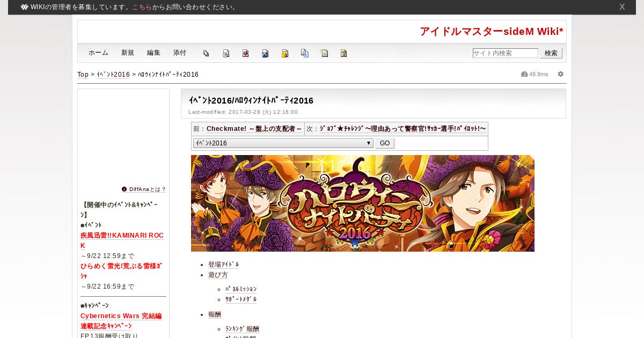The width and height of the screenshot is (644, 338).
Task: Click the diff pages icon in toolbar
Action: click(x=206, y=53)
